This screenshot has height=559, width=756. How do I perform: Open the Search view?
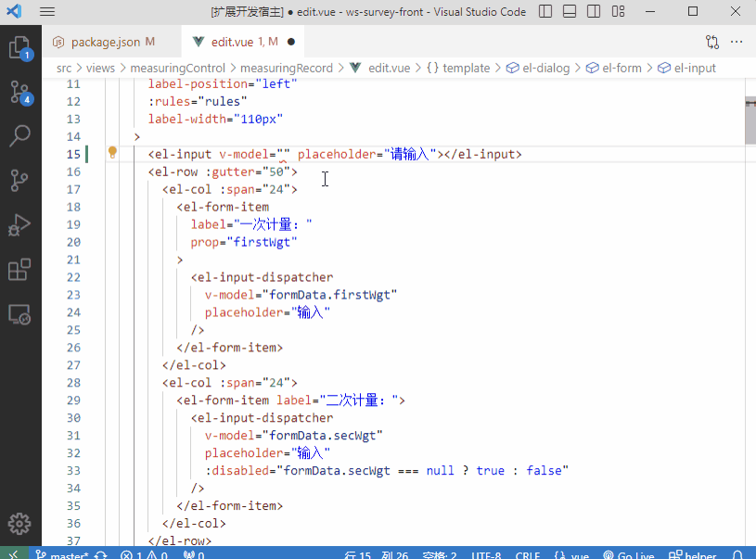tap(19, 136)
